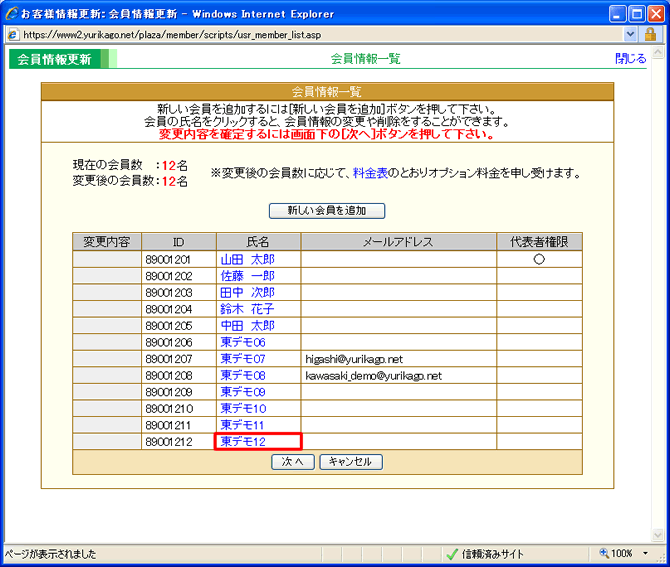This screenshot has width=670, height=567.
Task: Click the ページが表示されました status text
Action: [51, 554]
